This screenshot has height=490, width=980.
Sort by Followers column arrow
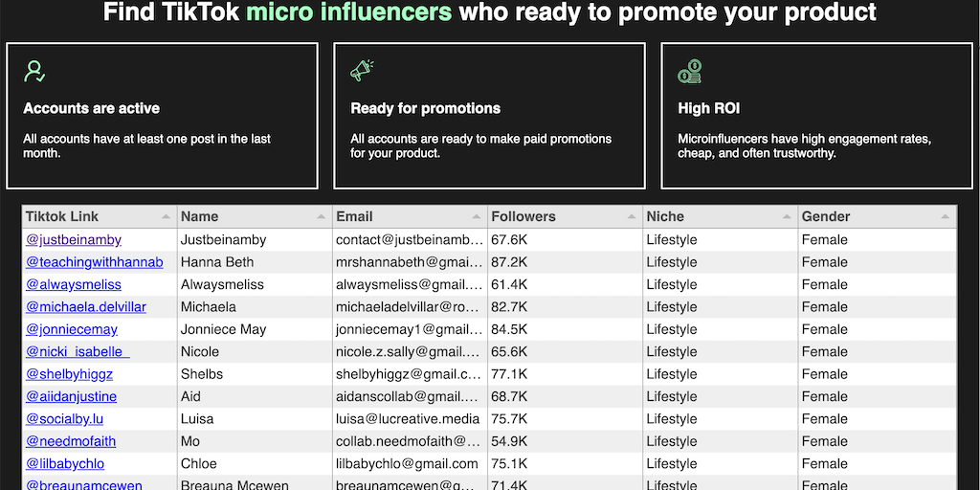[x=632, y=217]
